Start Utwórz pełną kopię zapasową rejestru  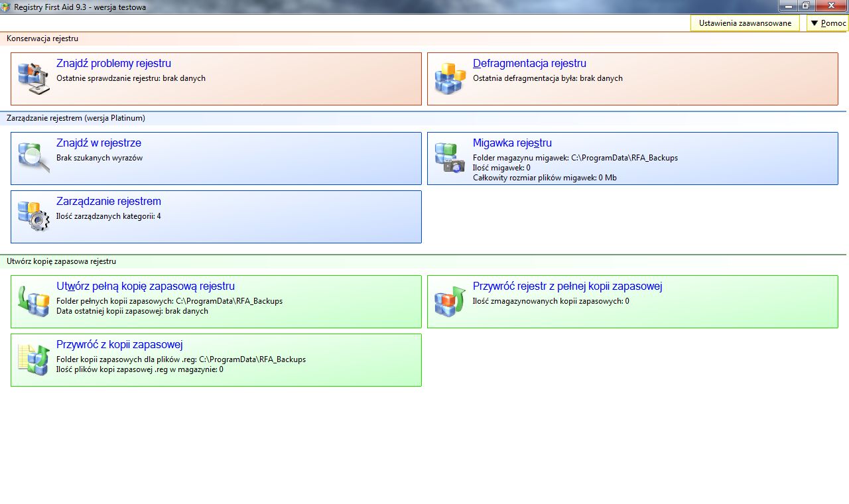[x=145, y=286]
